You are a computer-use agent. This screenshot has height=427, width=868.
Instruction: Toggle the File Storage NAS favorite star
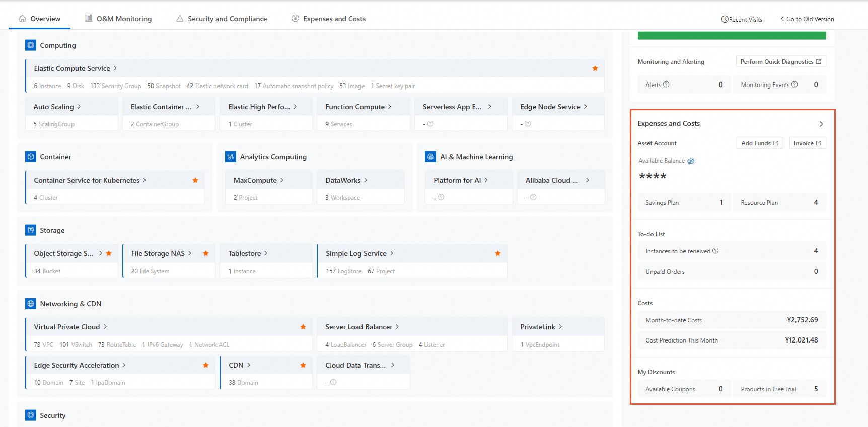pyautogui.click(x=206, y=253)
